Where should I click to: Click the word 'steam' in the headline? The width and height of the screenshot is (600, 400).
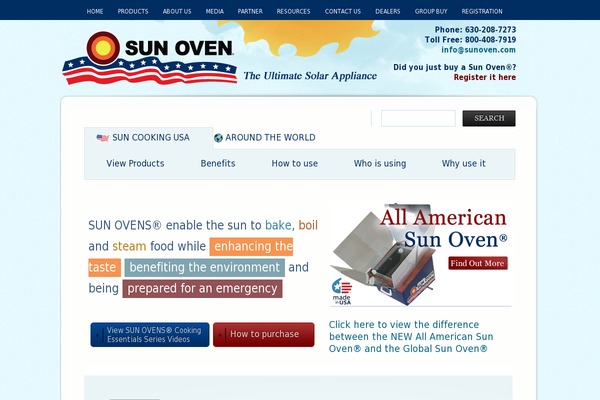click(129, 246)
